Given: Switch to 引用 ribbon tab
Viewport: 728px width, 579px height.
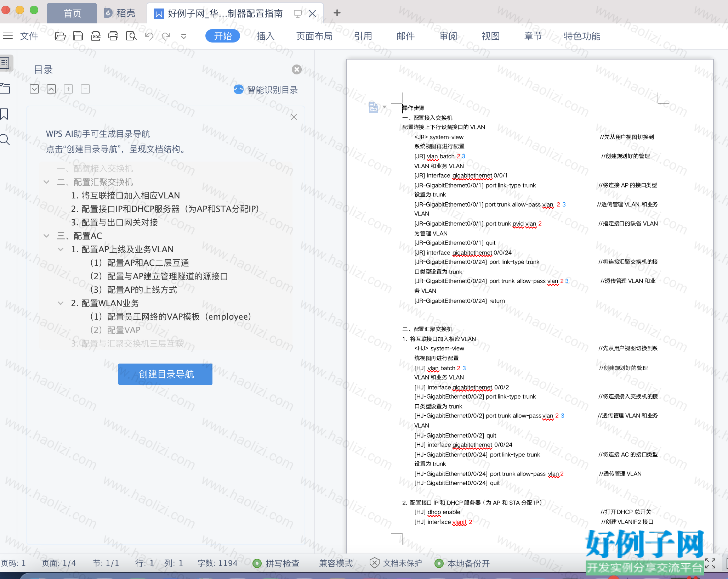Looking at the screenshot, I should coord(363,36).
